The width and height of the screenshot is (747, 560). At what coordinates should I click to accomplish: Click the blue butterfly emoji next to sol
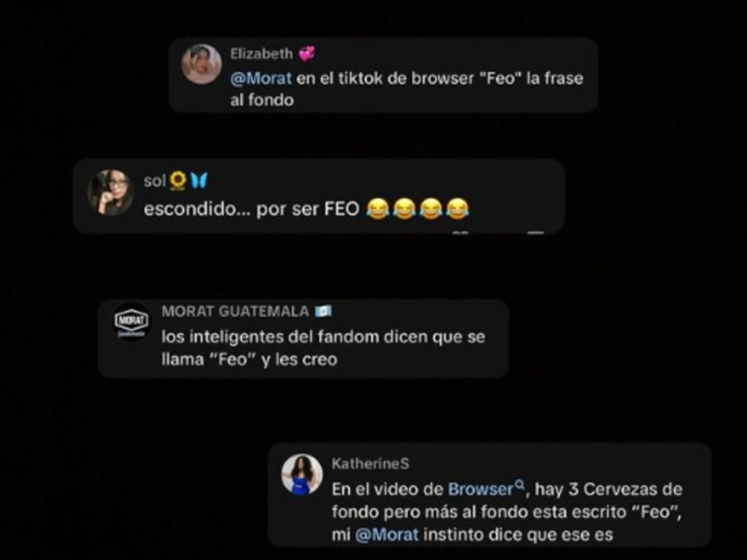tap(199, 180)
